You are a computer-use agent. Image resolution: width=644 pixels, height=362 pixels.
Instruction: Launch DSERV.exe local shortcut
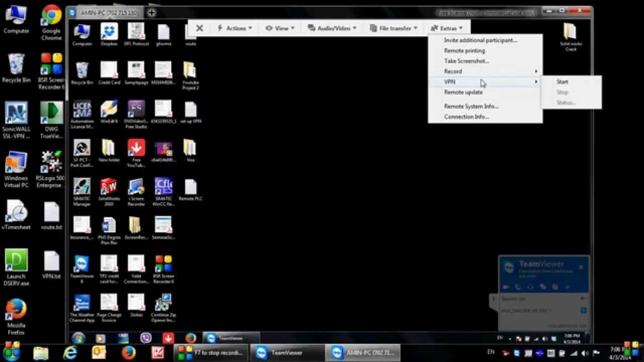click(x=16, y=268)
